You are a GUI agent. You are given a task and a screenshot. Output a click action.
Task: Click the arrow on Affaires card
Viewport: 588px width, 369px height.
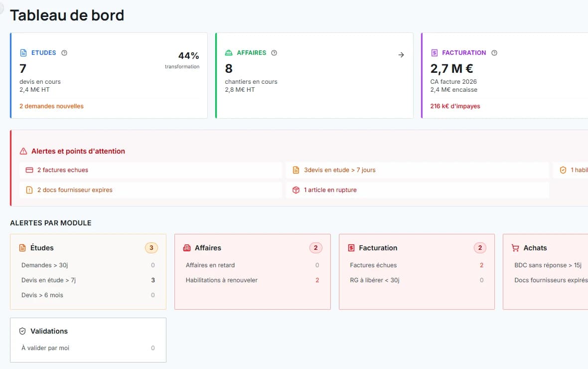pyautogui.click(x=401, y=55)
